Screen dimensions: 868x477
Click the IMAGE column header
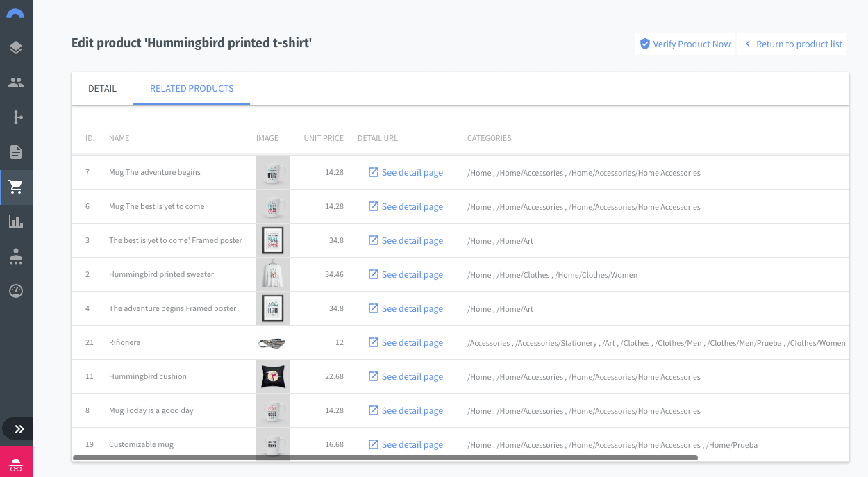click(267, 138)
